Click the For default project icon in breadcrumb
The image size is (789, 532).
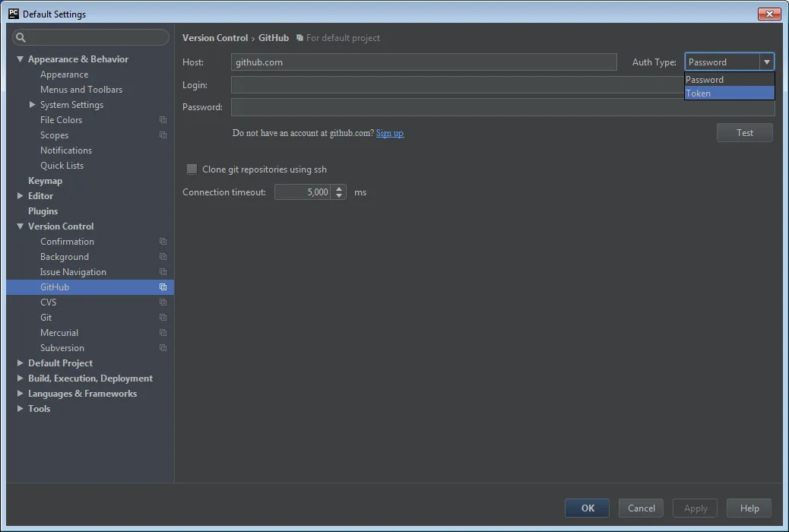(x=299, y=38)
